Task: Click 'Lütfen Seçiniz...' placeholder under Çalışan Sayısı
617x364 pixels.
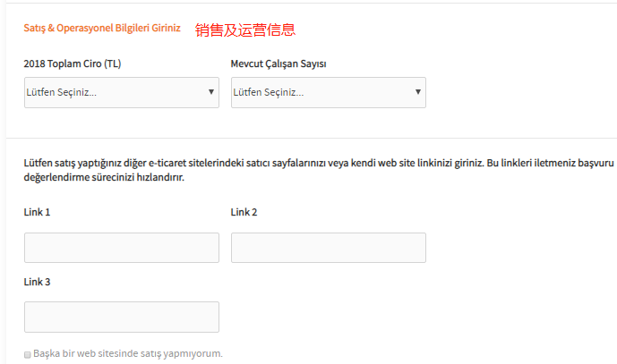Action: 269,92
